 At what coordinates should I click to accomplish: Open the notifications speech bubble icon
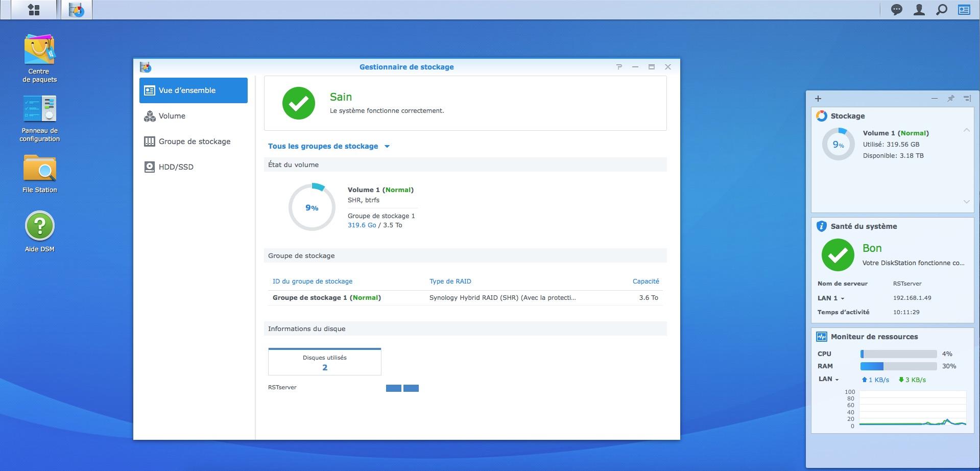click(x=896, y=10)
